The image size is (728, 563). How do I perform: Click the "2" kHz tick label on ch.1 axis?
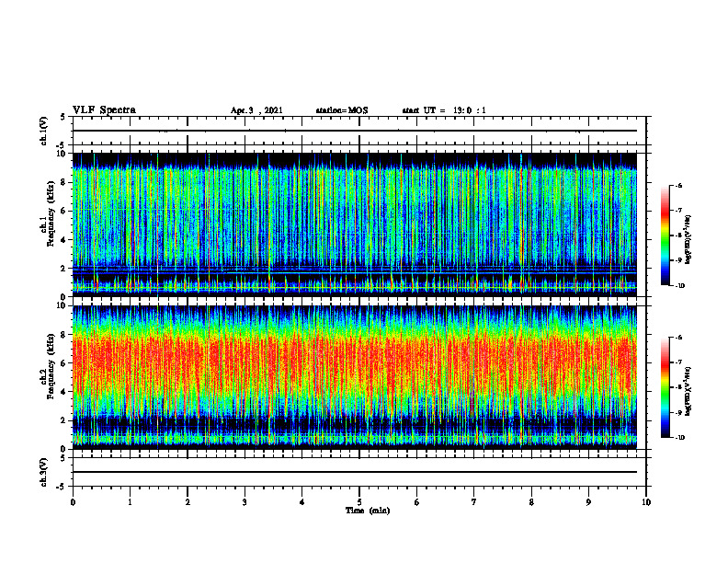64,269
